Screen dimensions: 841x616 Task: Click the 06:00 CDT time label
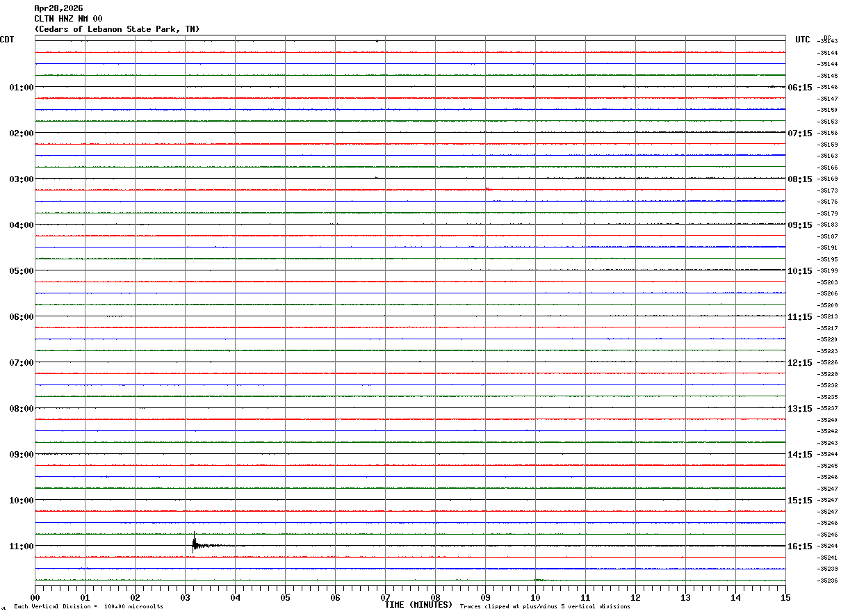pos(22,317)
